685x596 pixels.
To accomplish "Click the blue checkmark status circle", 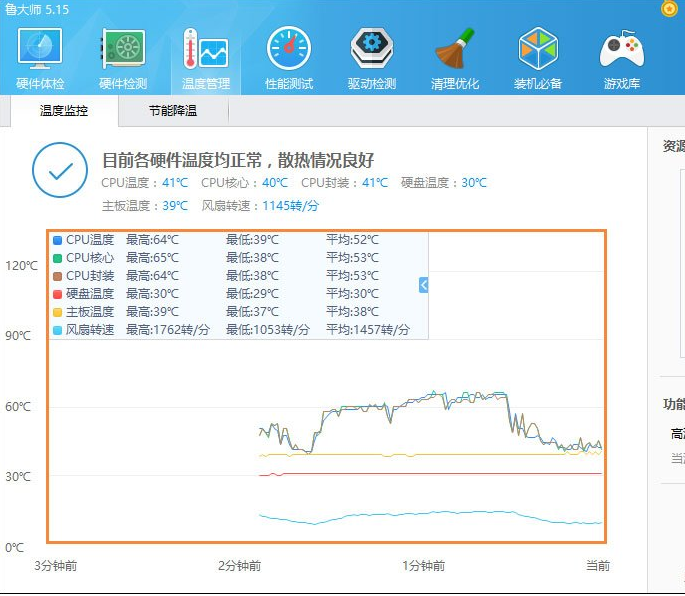I will click(x=60, y=170).
